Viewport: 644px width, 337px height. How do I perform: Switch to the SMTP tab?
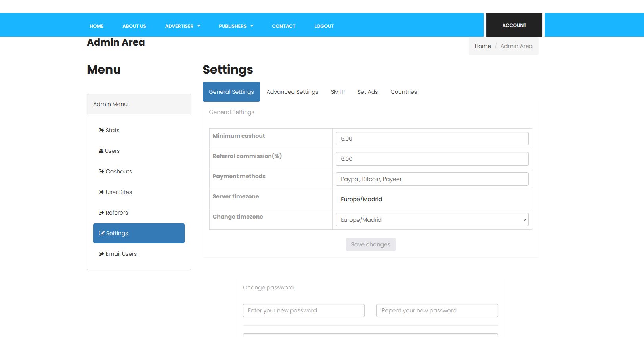click(338, 92)
